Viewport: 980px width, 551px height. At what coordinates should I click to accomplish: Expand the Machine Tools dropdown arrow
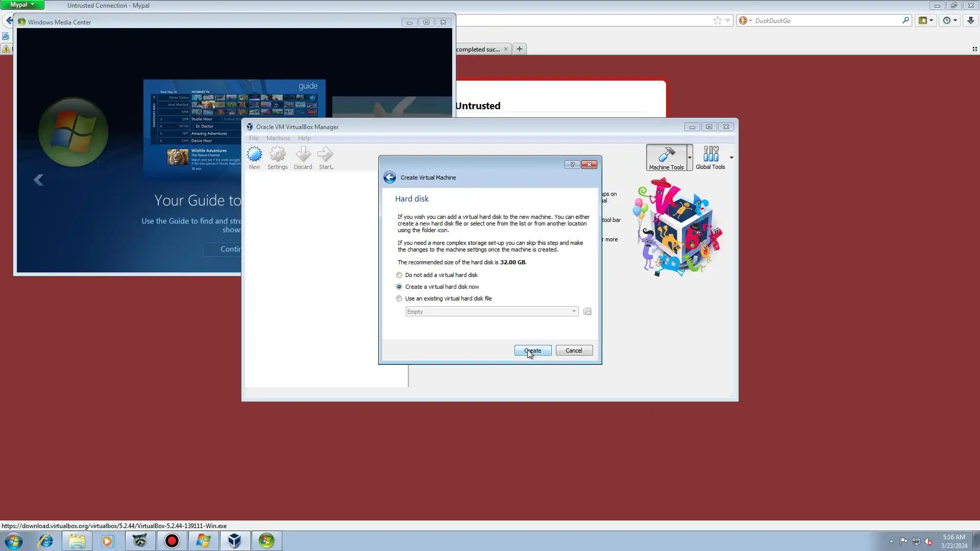tap(690, 157)
